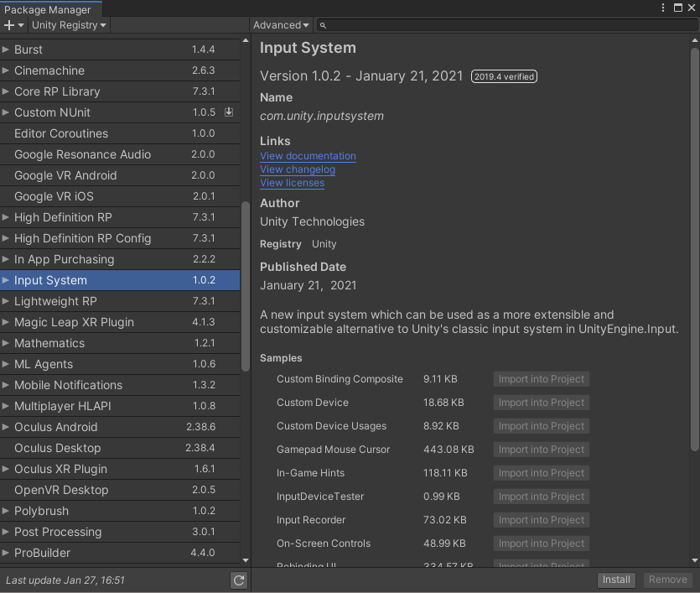Expand the ML Agents arrow
Screen dimensions: 700x593
coord(5,364)
